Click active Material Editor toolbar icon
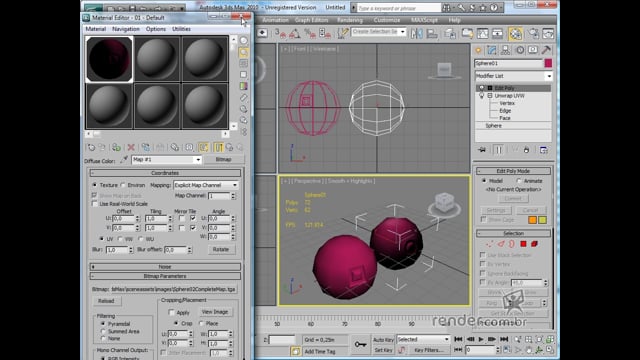The image size is (640, 360). (516, 33)
